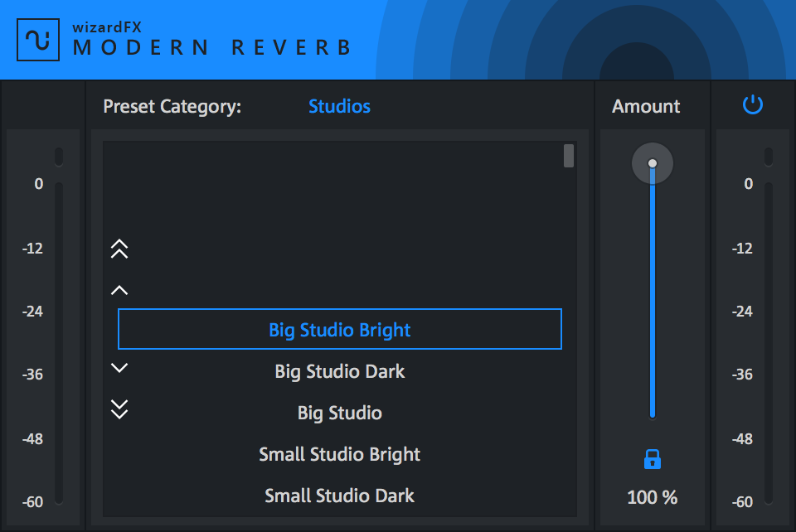The height and width of the screenshot is (532, 796).
Task: Click the right output level meter
Action: click(769, 340)
